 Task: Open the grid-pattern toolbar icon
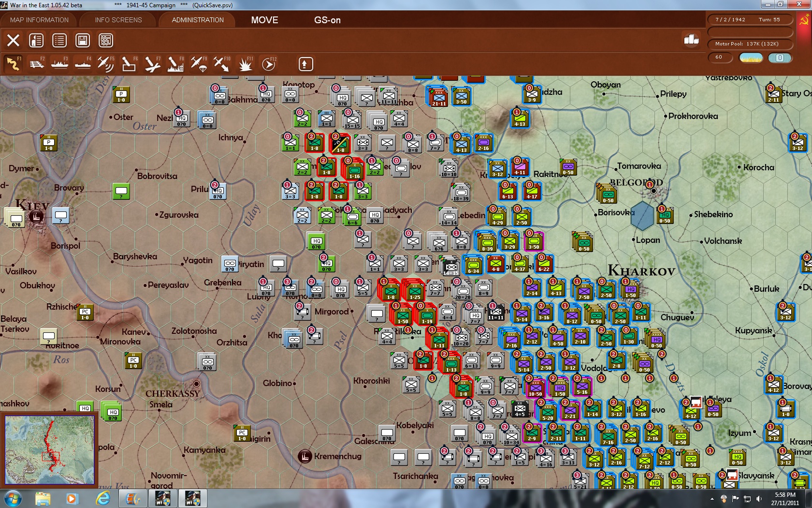106,40
